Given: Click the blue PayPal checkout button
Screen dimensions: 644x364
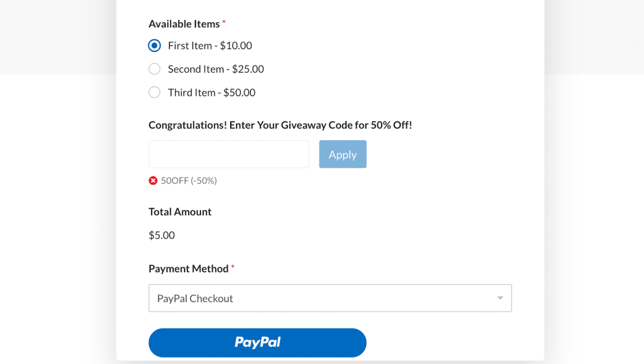Looking at the screenshot, I should click(257, 342).
